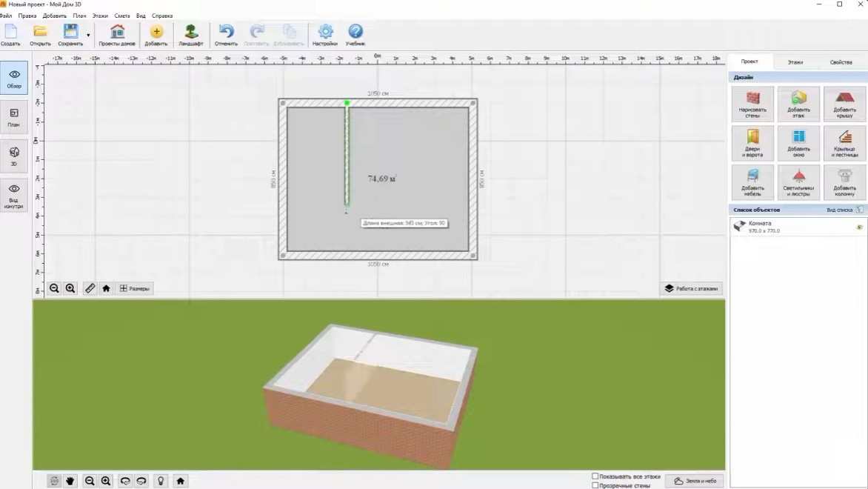Image resolution: width=868 pixels, height=489 pixels.
Task: Click the Земля и небо button
Action: pyautogui.click(x=695, y=481)
